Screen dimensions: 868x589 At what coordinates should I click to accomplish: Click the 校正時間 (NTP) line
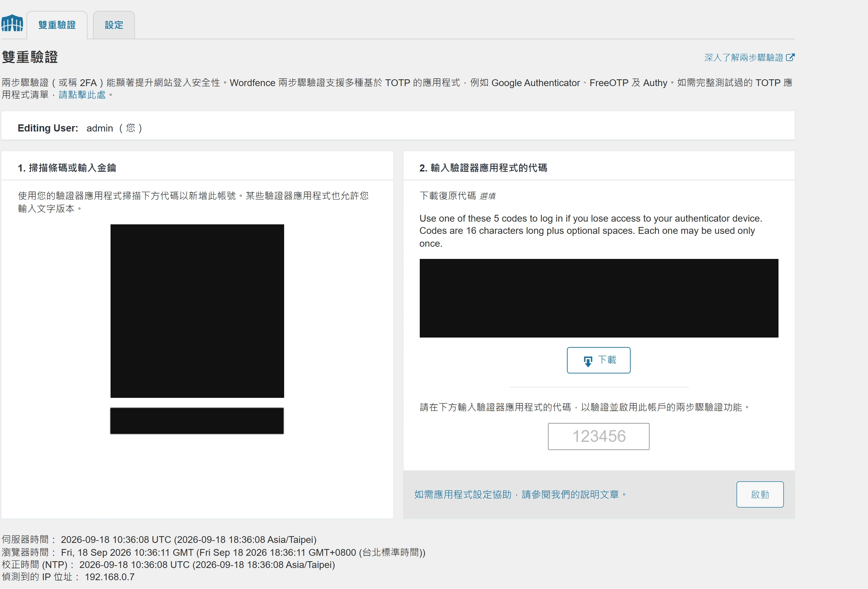[168, 565]
